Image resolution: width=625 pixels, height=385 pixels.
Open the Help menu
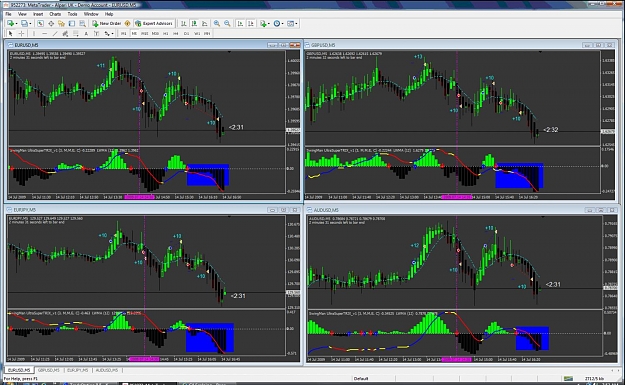pyautogui.click(x=109, y=14)
